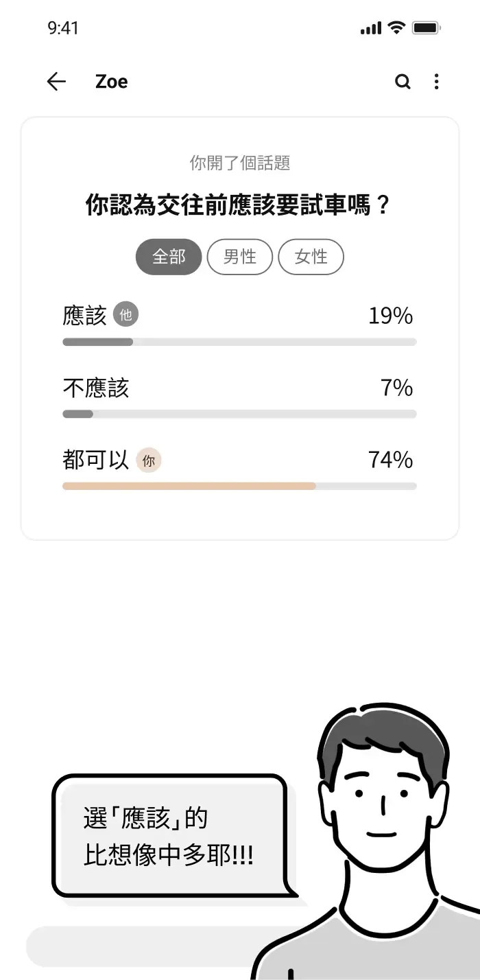Tap the 你 badge beside 都可以

[148, 460]
